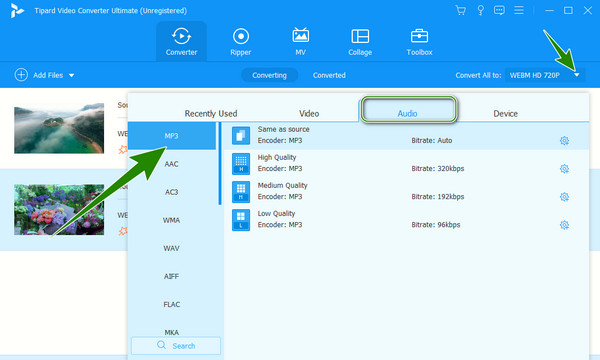
Task: Choose AAC in the format list
Action: (x=172, y=164)
